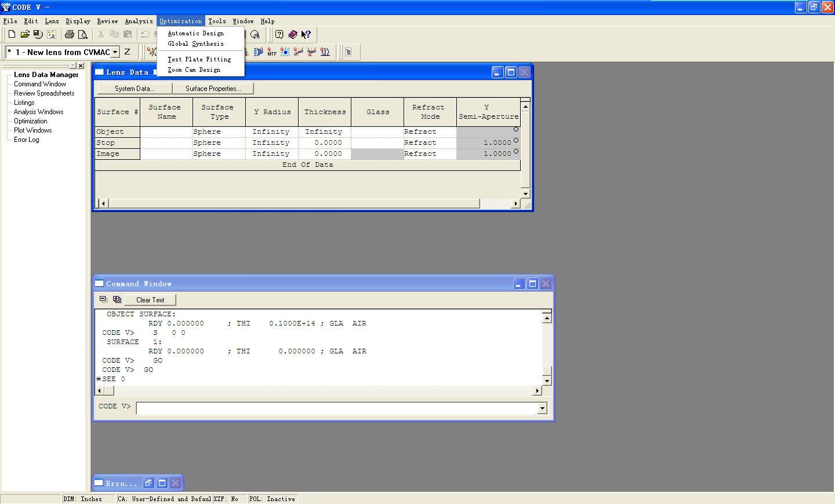Image resolution: width=835 pixels, height=504 pixels.
Task: Click the quick wavefront plot icon
Action: click(259, 52)
